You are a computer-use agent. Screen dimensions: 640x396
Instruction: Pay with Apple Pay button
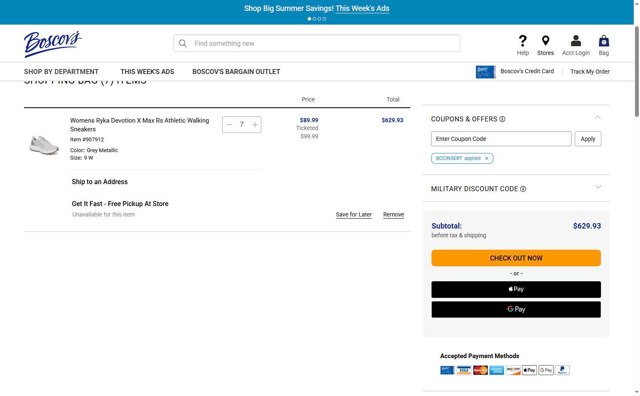(x=516, y=289)
